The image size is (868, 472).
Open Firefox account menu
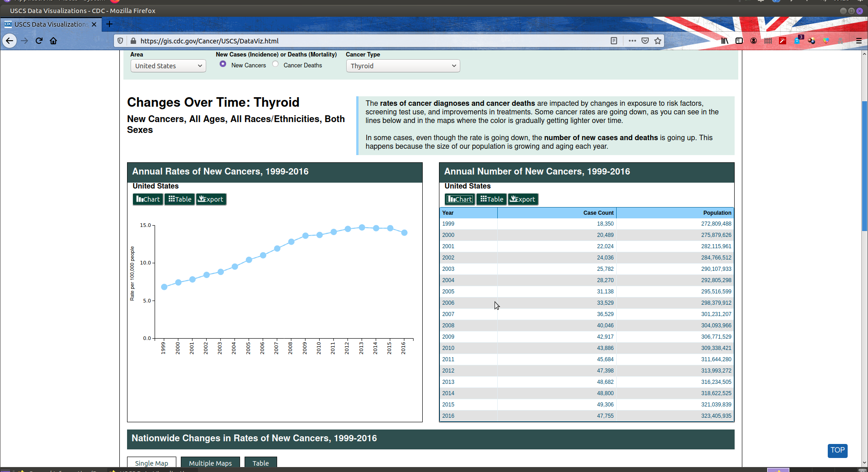[754, 41]
